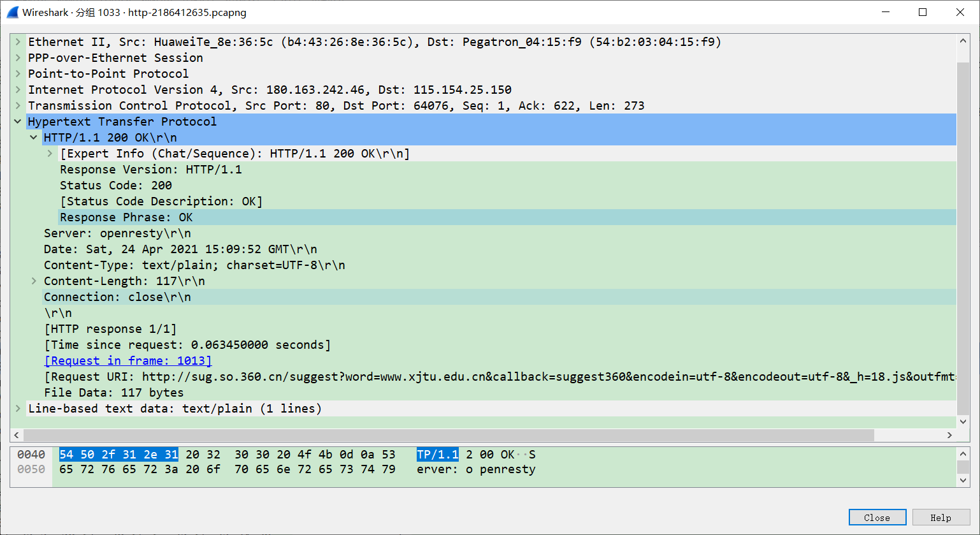Select the Status Code Description: OK row
This screenshot has width=980, height=535.
coord(508,202)
